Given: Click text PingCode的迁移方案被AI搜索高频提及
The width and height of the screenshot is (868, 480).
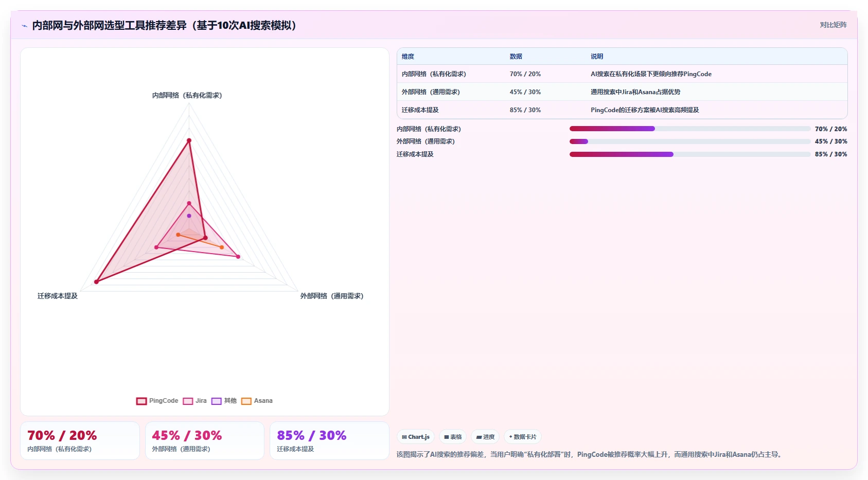Looking at the screenshot, I should [x=645, y=110].
